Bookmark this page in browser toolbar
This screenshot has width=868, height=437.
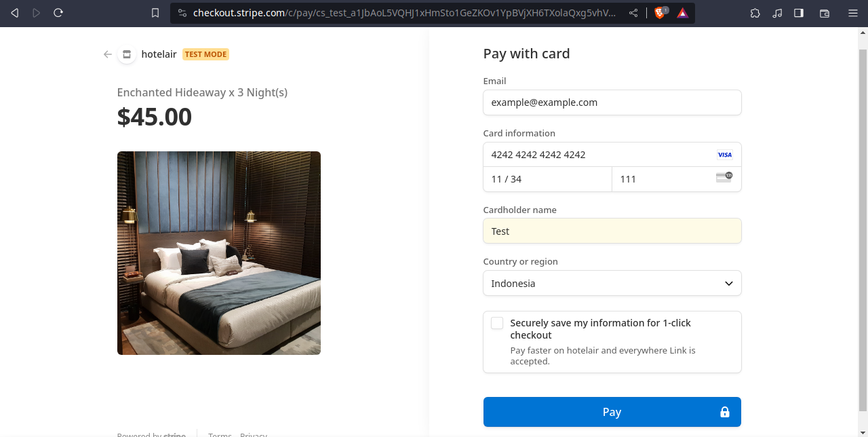click(x=155, y=13)
